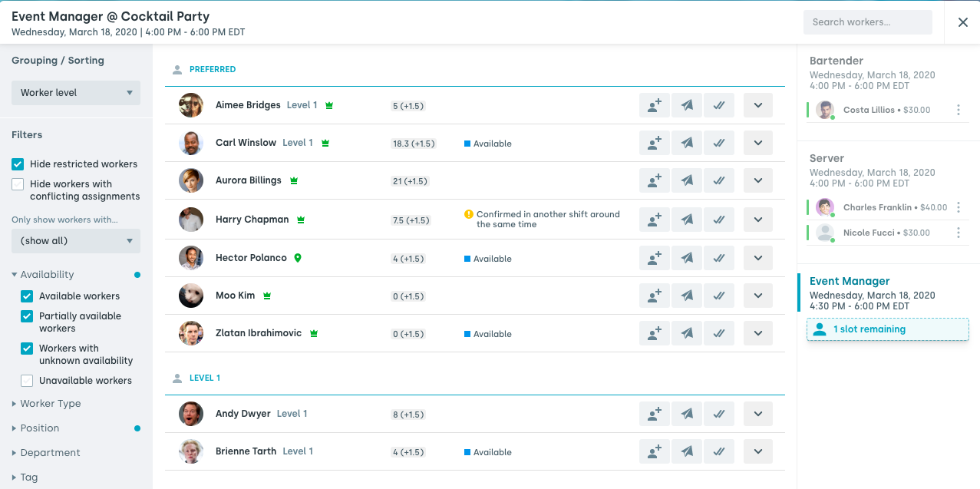Click the 1 slot remaining box
Image resolution: width=980 pixels, height=489 pixels.
tap(888, 329)
